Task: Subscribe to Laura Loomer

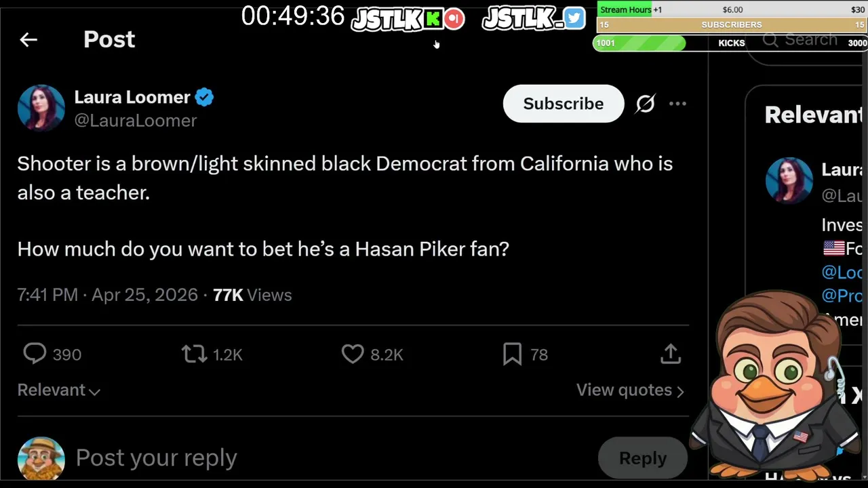Action: (x=563, y=104)
